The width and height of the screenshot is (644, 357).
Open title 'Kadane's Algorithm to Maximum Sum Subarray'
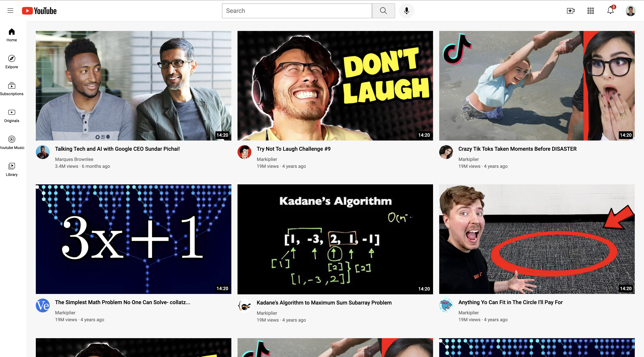(324, 303)
